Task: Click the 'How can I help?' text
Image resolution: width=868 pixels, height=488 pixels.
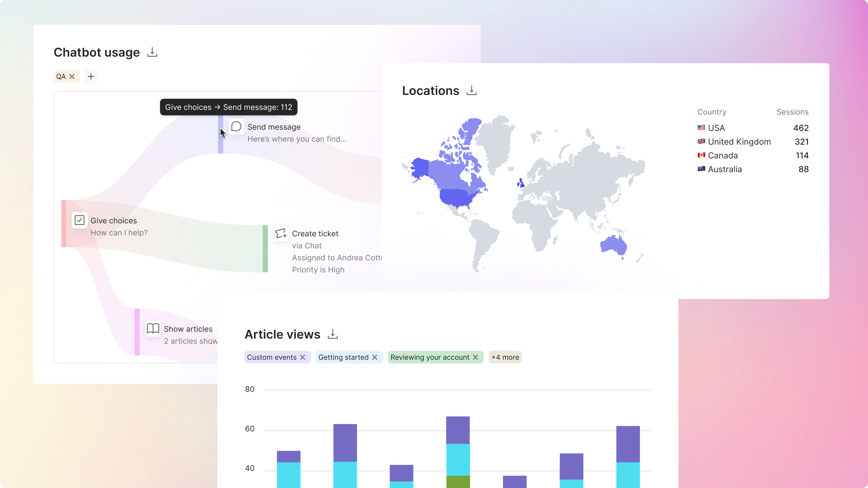Action: coord(119,233)
